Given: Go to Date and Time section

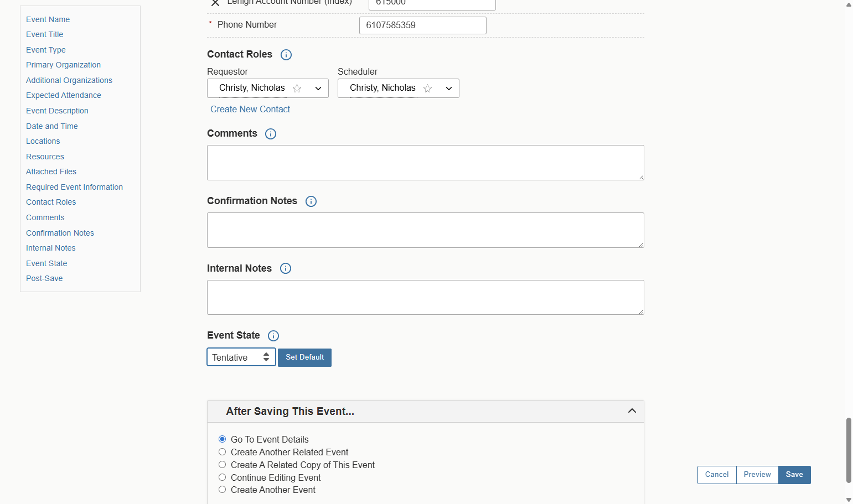Looking at the screenshot, I should pos(52,126).
